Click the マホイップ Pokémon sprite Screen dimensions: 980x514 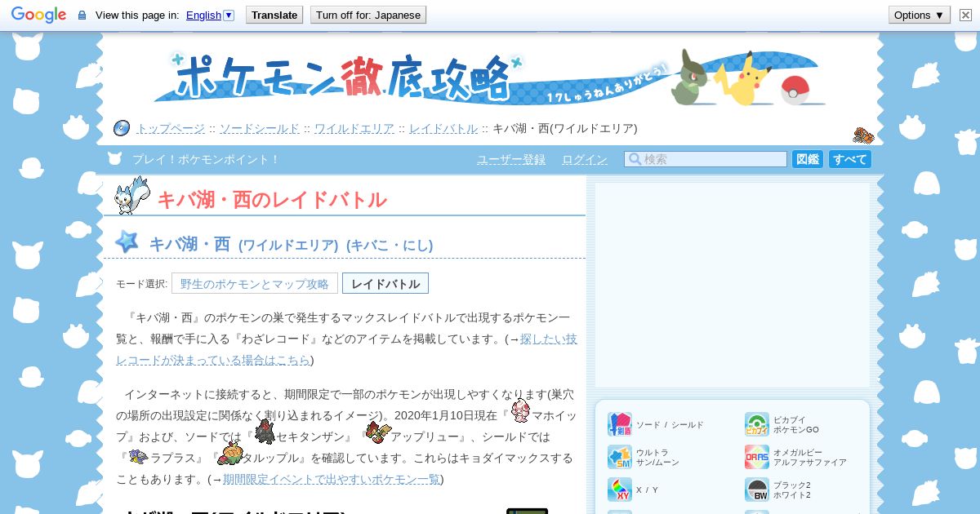coord(520,410)
